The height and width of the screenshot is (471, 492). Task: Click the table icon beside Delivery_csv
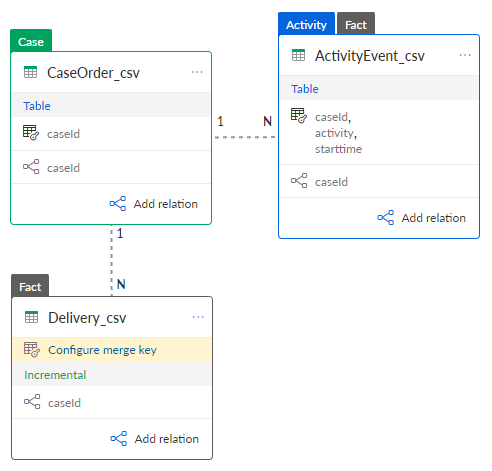tap(32, 317)
